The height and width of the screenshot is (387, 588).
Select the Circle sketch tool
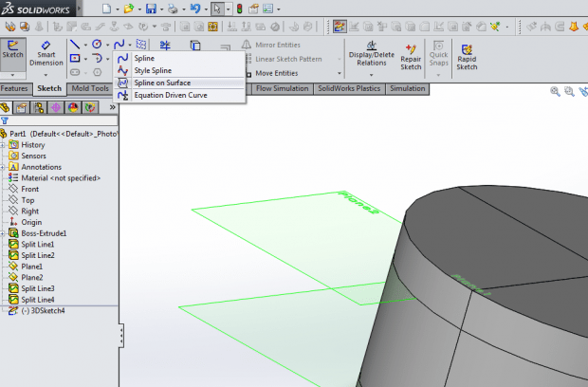pos(97,45)
